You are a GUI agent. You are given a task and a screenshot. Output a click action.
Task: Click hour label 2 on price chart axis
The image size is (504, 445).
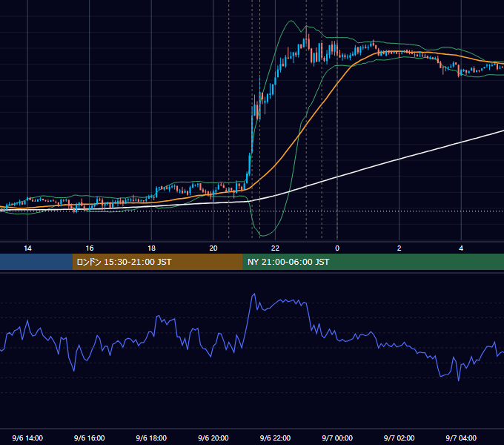tap(399, 248)
